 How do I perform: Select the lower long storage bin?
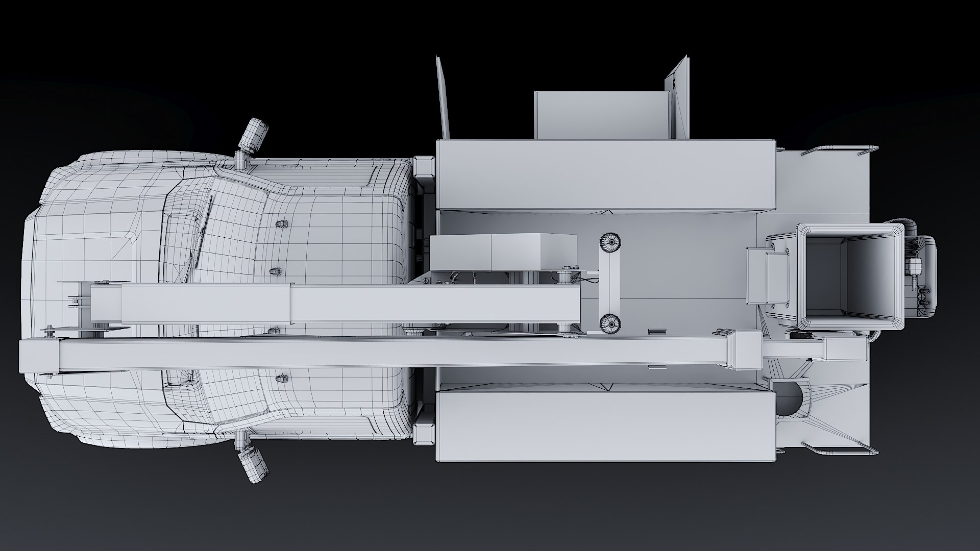coord(606,427)
